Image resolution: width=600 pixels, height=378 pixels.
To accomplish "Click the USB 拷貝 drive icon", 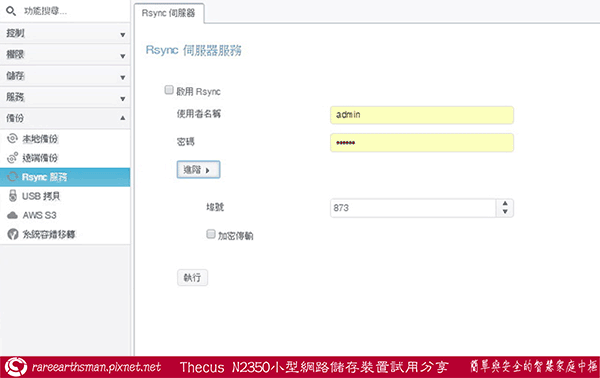I will pos(13,196).
